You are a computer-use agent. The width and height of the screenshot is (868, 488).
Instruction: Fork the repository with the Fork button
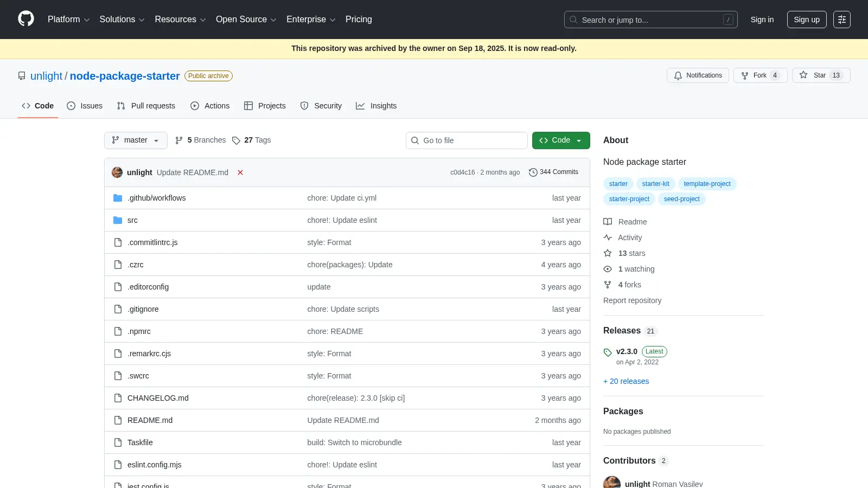tap(760, 75)
